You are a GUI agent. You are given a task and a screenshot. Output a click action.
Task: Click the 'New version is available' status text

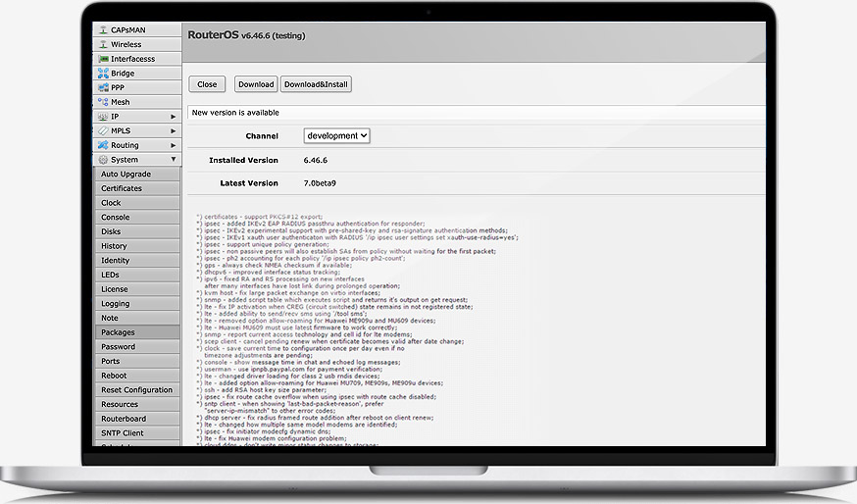click(235, 113)
